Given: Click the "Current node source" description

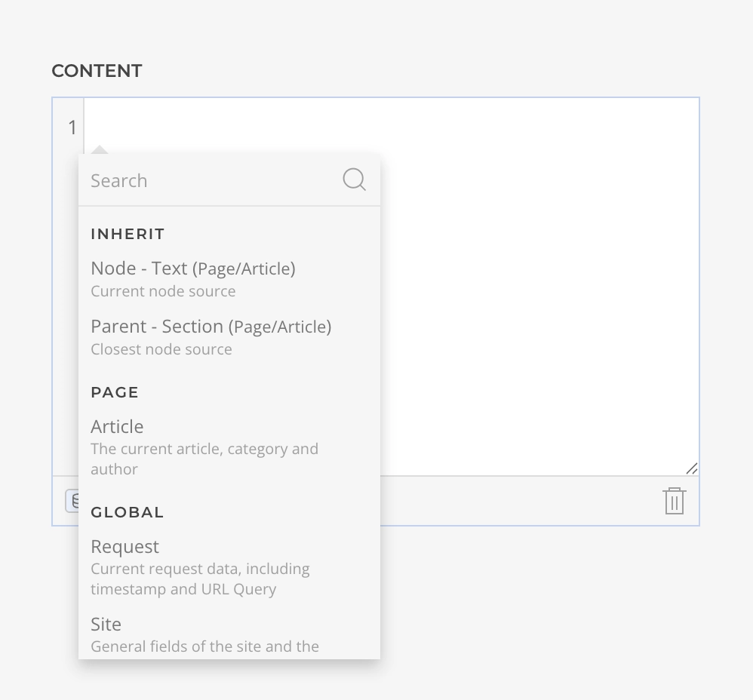Looking at the screenshot, I should 163,291.
